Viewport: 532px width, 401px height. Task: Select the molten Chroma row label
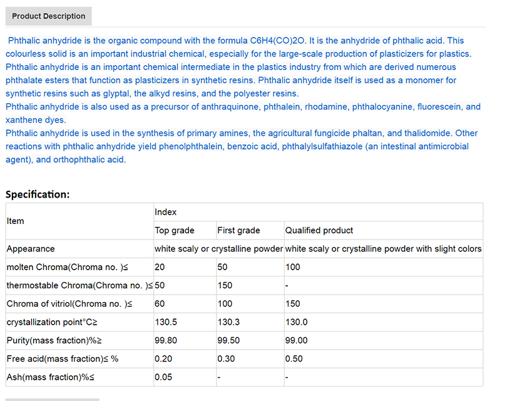click(x=69, y=267)
